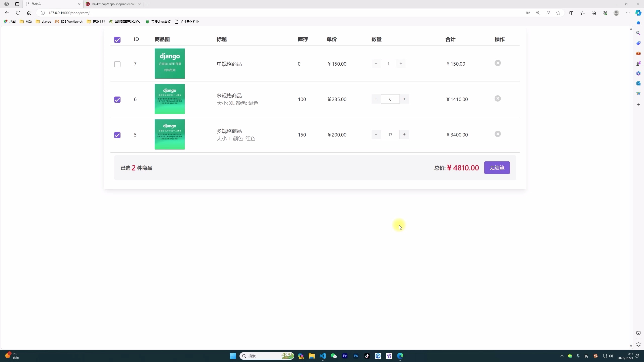Delete item 5 using its remove icon
The width and height of the screenshot is (644, 362).
point(498,134)
